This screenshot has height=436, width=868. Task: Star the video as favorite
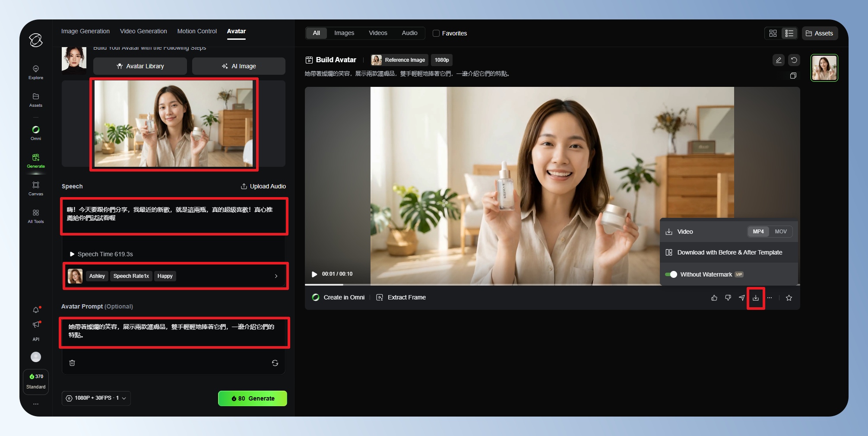coord(789,298)
